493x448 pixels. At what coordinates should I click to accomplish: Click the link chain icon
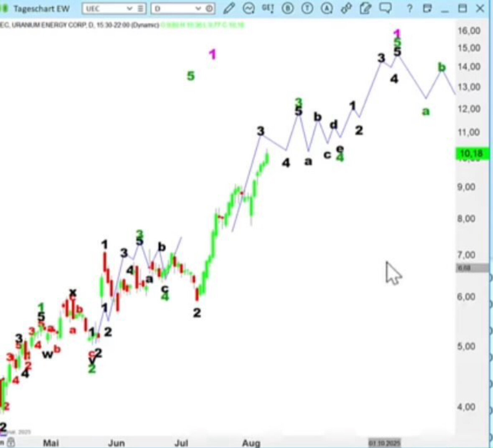point(346,8)
